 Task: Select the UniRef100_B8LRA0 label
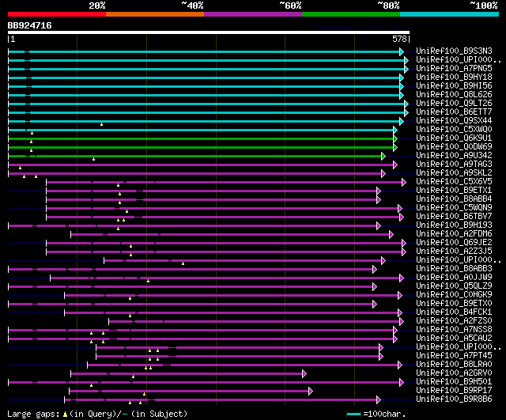point(454,365)
